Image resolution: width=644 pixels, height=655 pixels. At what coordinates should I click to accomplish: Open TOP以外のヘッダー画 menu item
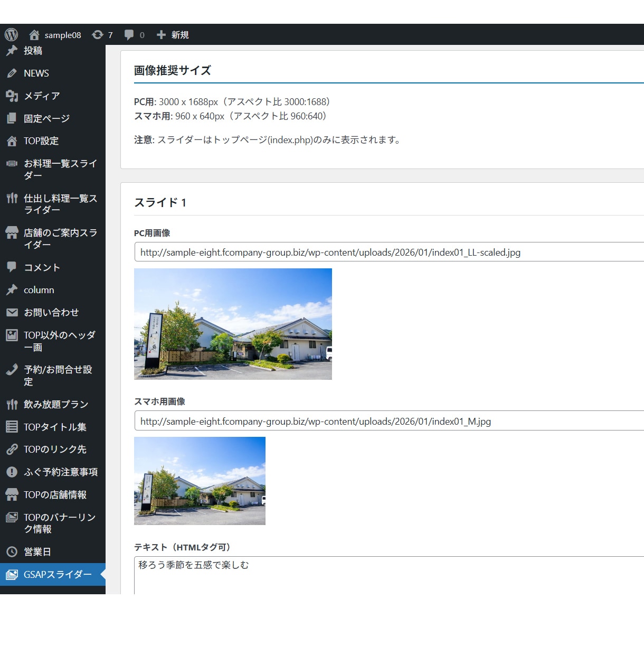(x=53, y=341)
